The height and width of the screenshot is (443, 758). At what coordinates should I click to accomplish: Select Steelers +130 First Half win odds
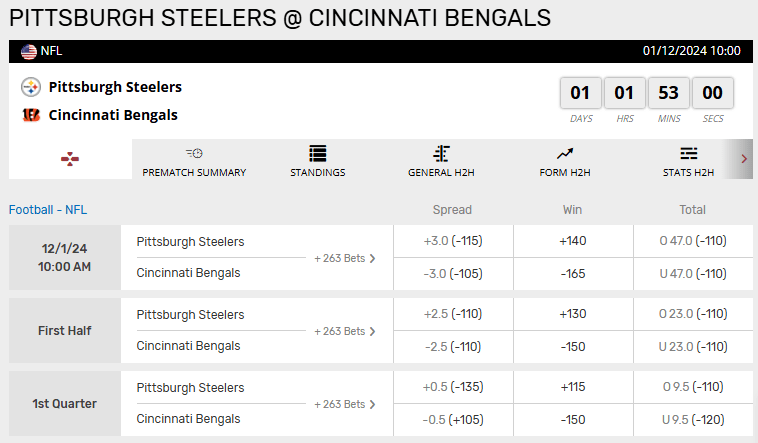(x=573, y=314)
